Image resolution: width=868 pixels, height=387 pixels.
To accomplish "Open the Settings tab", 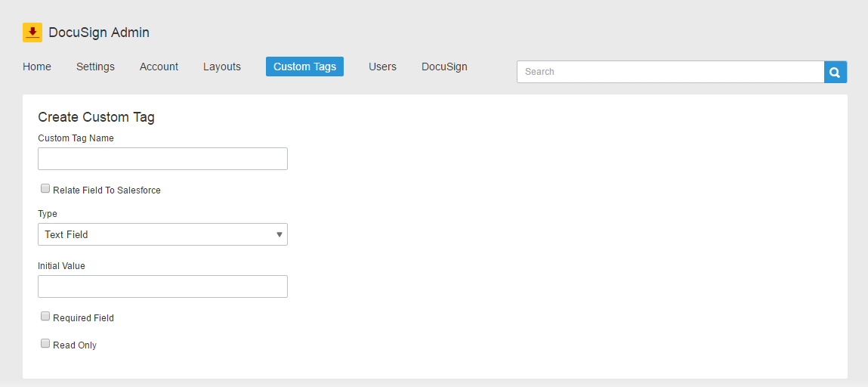I will (95, 67).
